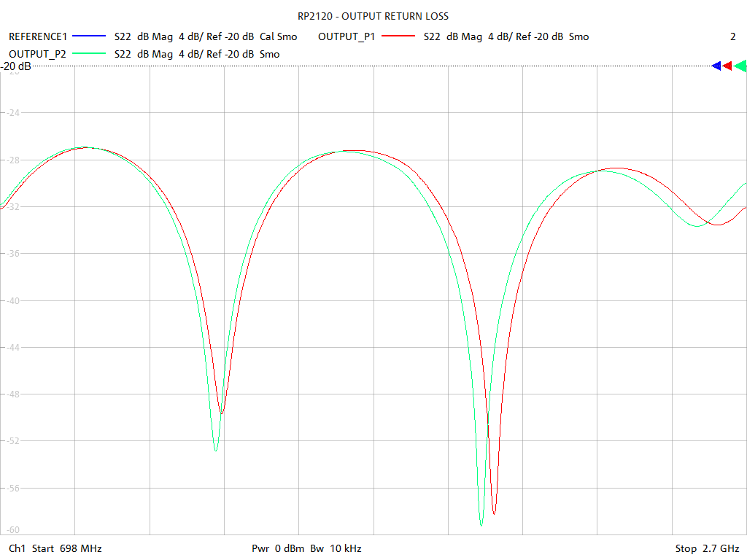
Task: Adjust the Pwr 0 dBm power level
Action: click(x=278, y=548)
